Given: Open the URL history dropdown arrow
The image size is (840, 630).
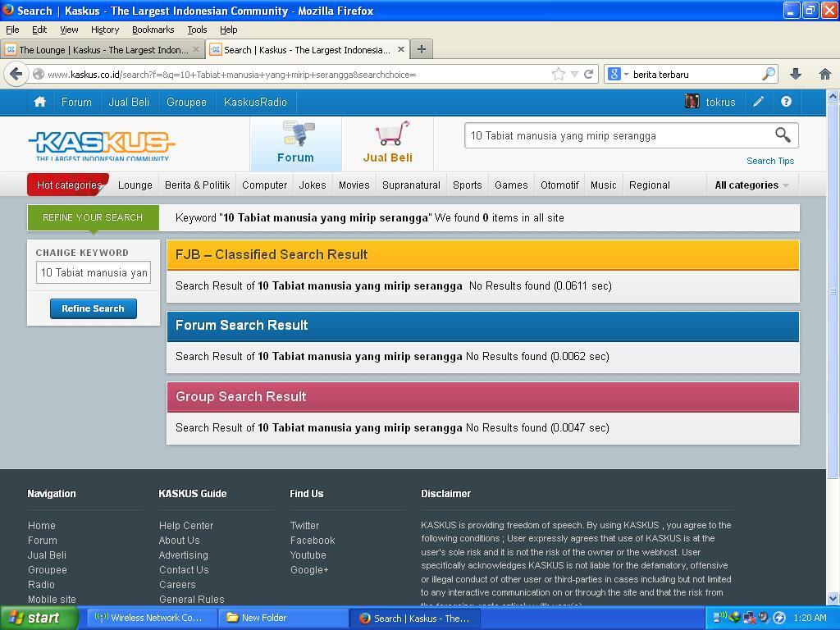Looking at the screenshot, I should (574, 75).
